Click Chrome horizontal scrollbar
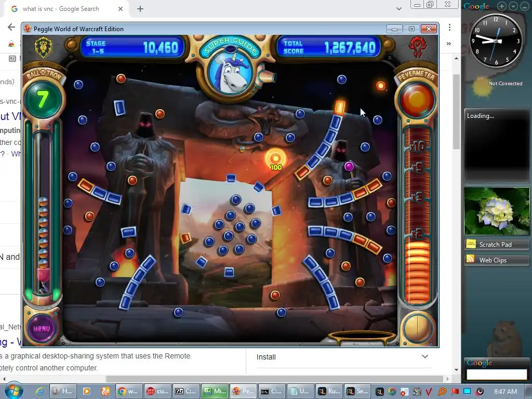 click(274, 379)
